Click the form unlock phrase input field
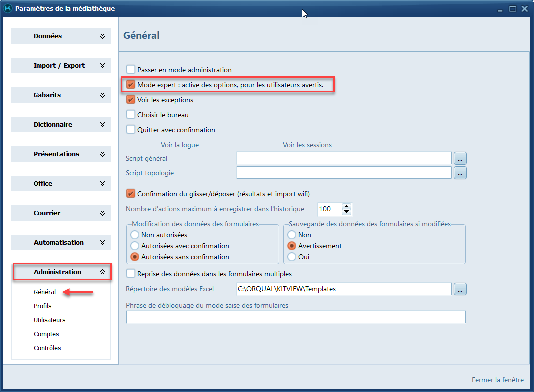The image size is (534, 392). coord(295,317)
